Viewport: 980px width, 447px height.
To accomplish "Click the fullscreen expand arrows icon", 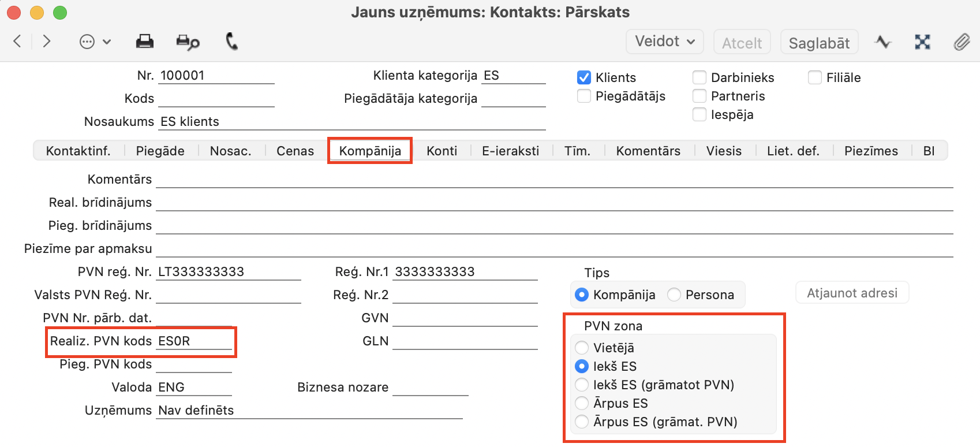I will pos(922,42).
